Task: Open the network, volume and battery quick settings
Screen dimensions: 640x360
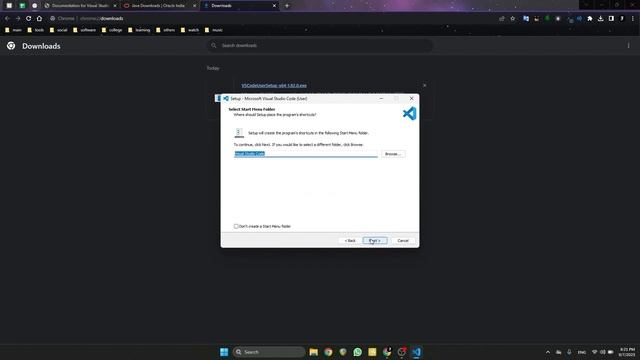Action: [x=602, y=352]
